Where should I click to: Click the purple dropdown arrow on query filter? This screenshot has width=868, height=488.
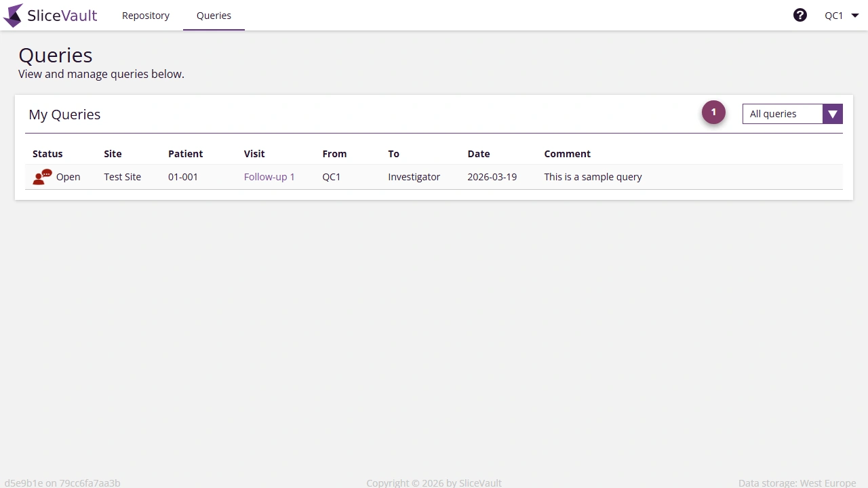[x=833, y=114]
